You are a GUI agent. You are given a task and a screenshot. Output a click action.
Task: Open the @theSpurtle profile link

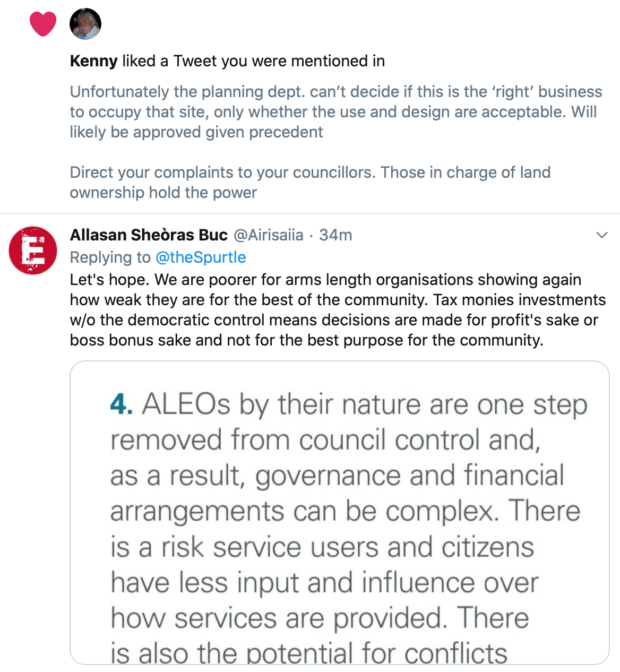click(x=201, y=257)
